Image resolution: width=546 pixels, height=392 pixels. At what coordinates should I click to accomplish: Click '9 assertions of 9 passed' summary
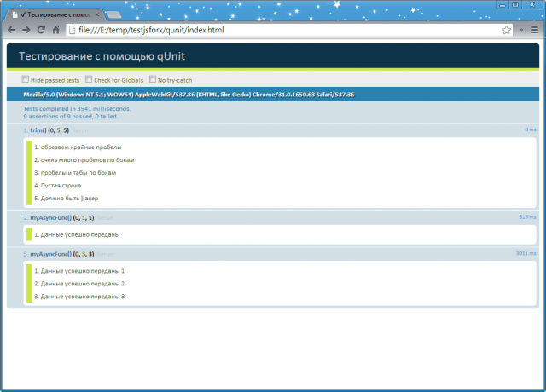(x=71, y=116)
